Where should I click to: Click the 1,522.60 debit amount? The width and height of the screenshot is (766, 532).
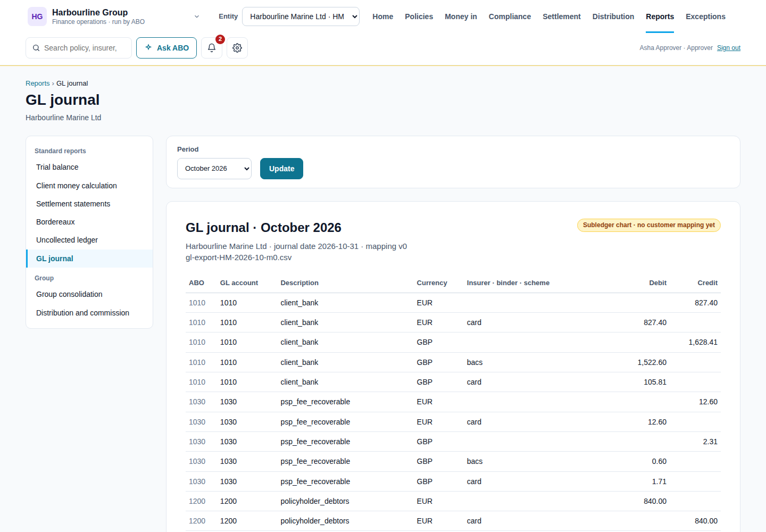652,362
